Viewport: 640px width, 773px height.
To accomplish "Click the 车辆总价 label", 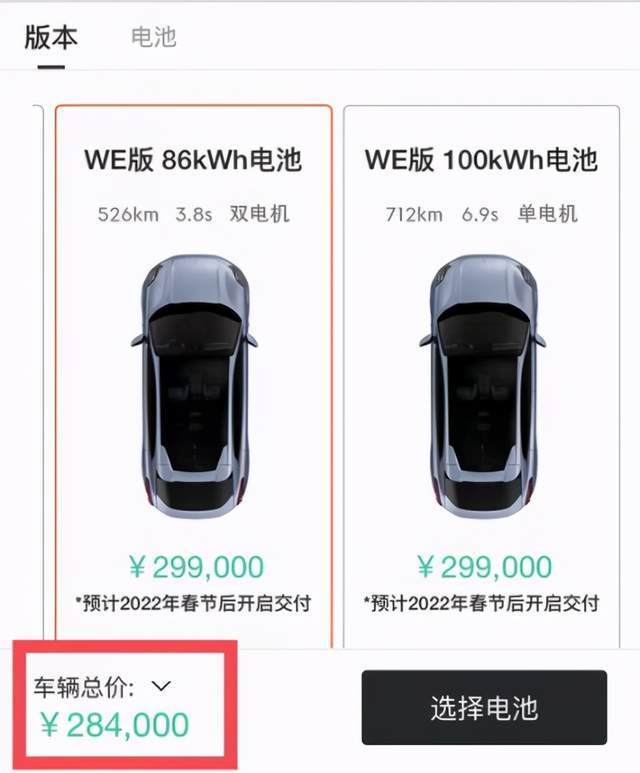I will [84, 687].
